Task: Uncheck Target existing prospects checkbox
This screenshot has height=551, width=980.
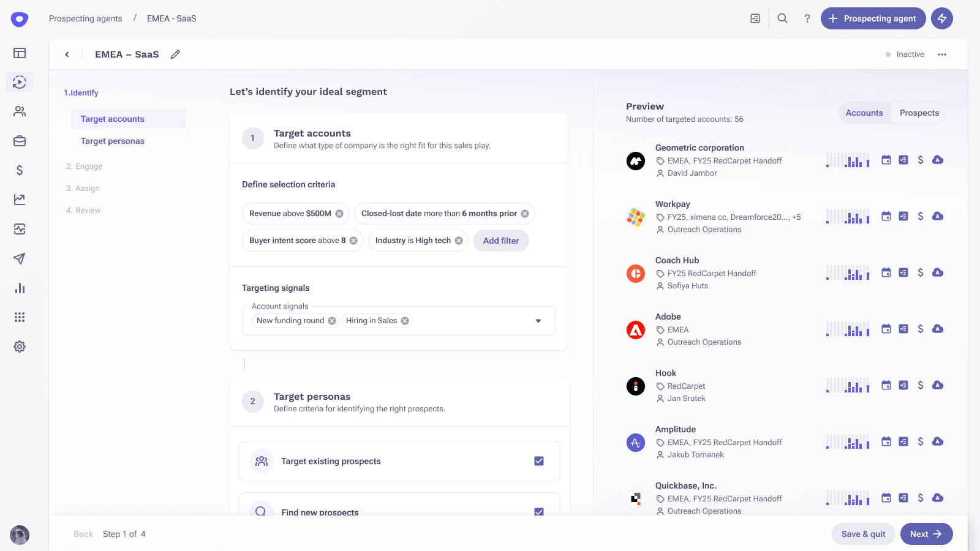Action: tap(539, 461)
